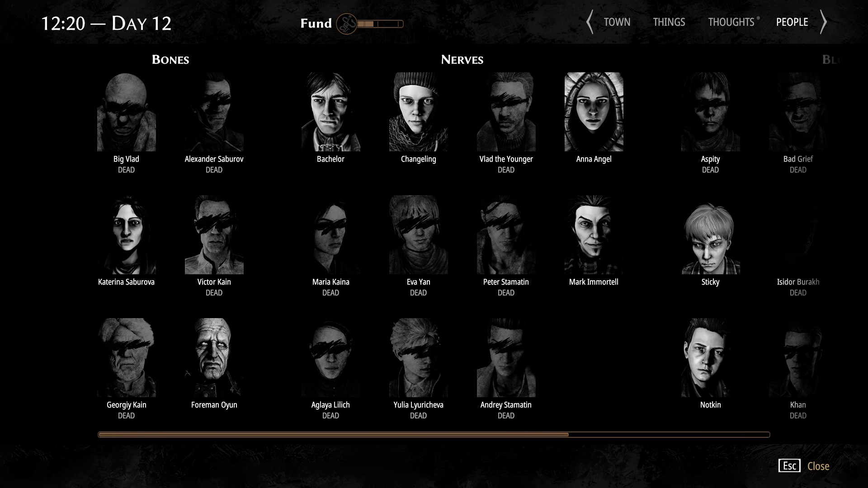Select Andrey Stamatin's portrait
The width and height of the screenshot is (868, 488).
coord(506,357)
